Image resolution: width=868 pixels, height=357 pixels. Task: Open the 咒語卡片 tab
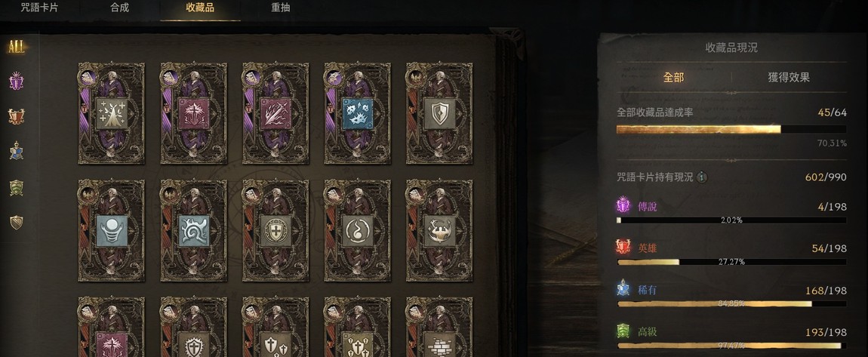tap(39, 8)
